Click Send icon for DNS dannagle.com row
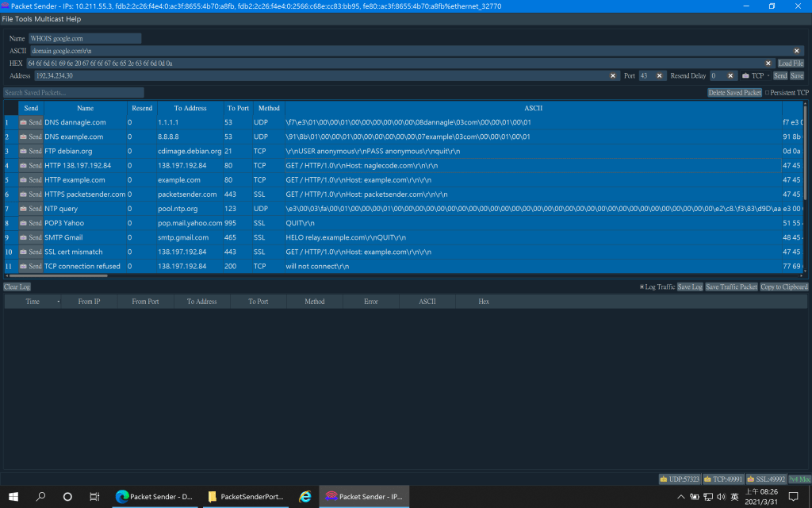This screenshot has height=508, width=812. point(30,122)
